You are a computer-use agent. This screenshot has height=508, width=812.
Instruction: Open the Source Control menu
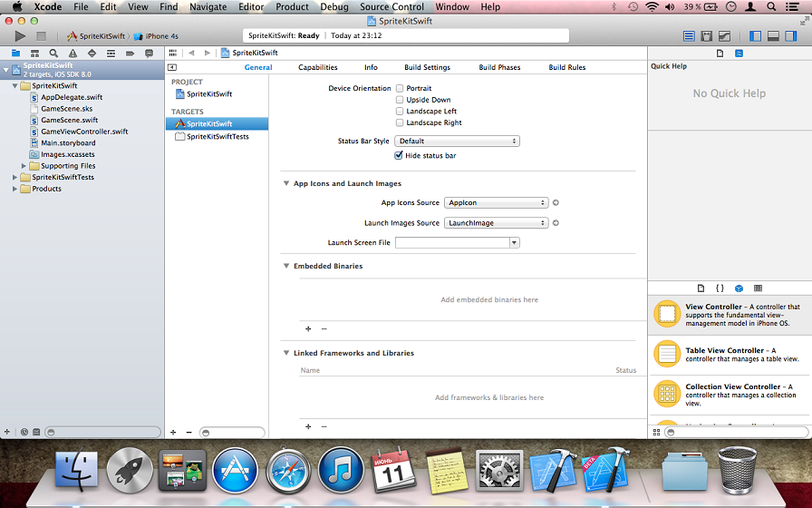(391, 6)
